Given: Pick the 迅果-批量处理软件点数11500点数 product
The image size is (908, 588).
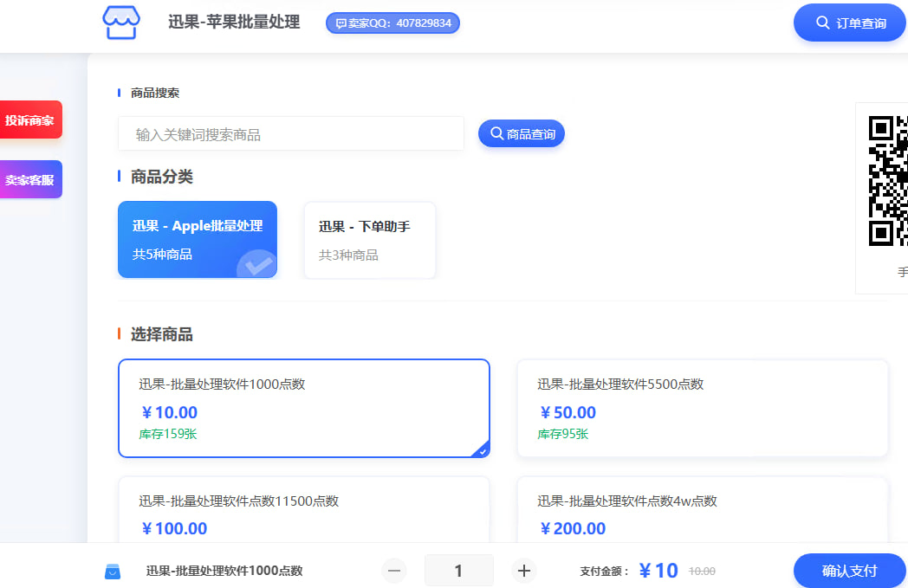Looking at the screenshot, I should click(304, 510).
